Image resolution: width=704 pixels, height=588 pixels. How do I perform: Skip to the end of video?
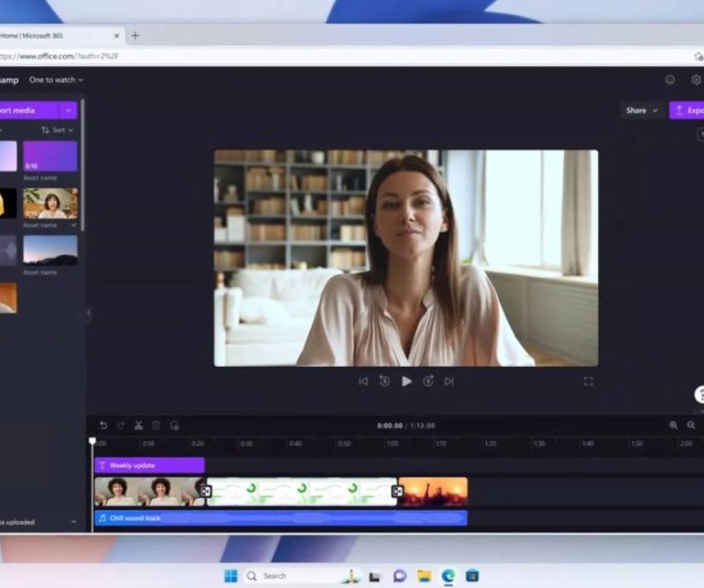(449, 381)
